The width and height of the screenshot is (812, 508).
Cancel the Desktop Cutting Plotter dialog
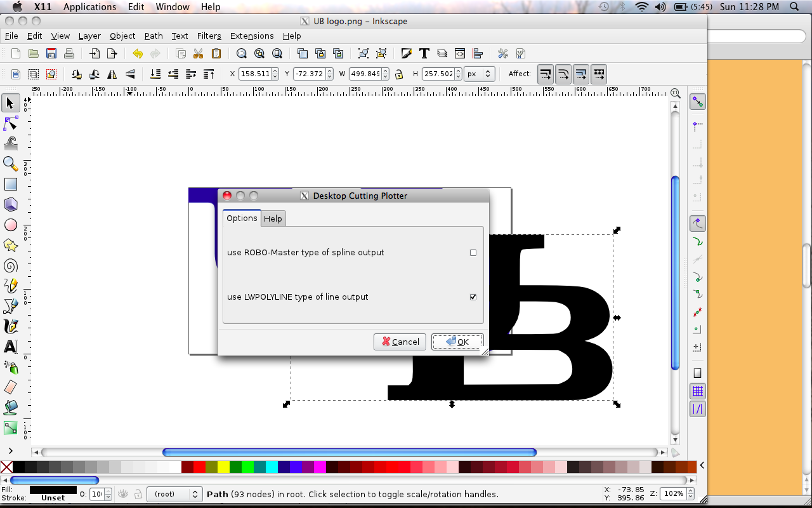tap(400, 342)
